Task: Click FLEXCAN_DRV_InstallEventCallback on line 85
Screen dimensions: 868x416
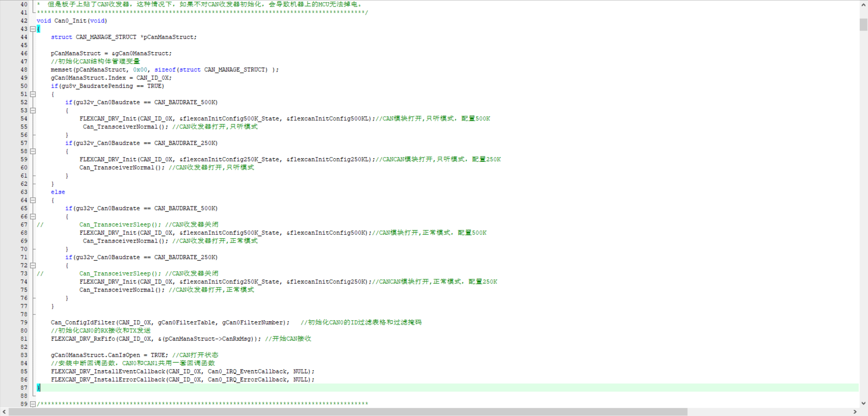Action: coord(108,372)
